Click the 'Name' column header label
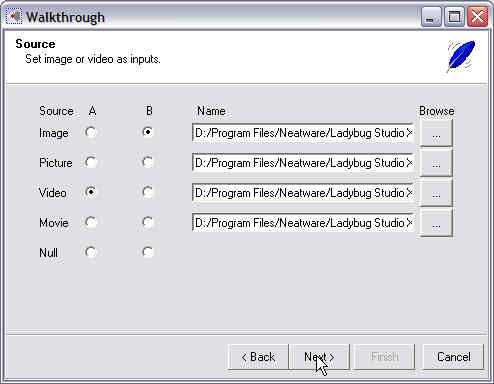494x384 pixels. [x=211, y=111]
